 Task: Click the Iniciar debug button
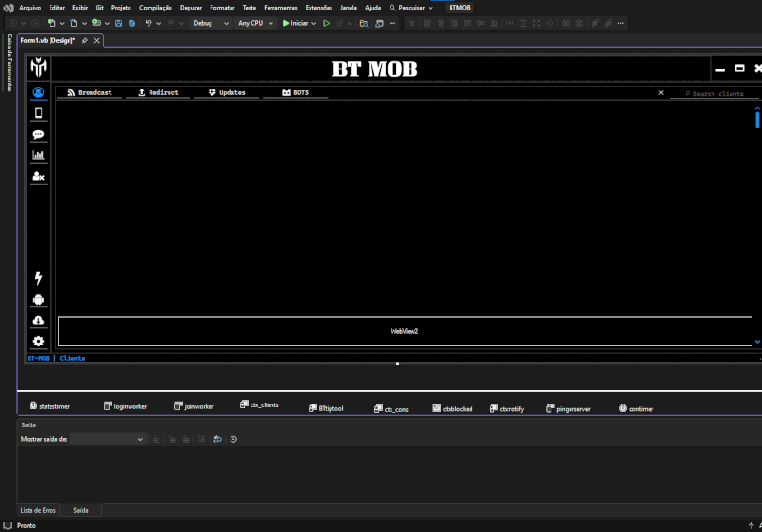pos(295,23)
